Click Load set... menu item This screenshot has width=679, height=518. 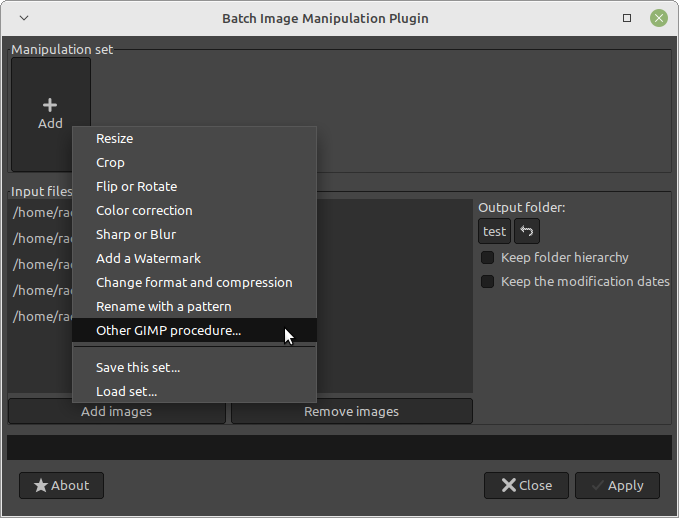(194, 392)
